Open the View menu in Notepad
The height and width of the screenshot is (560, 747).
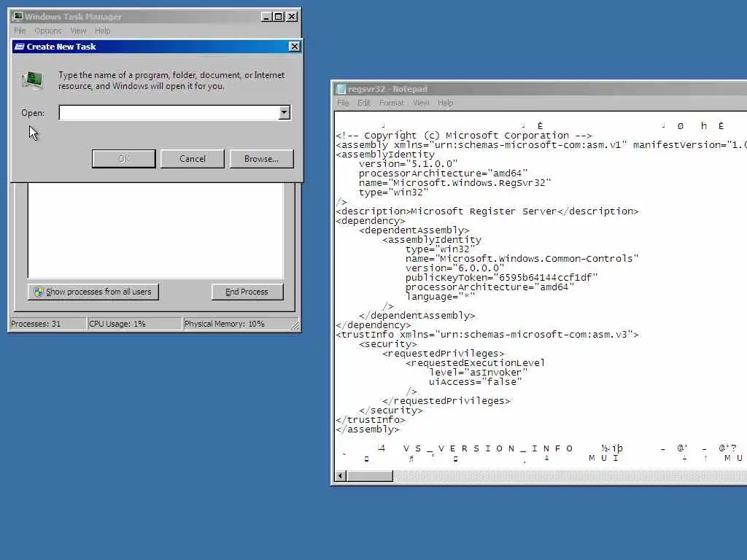421,103
